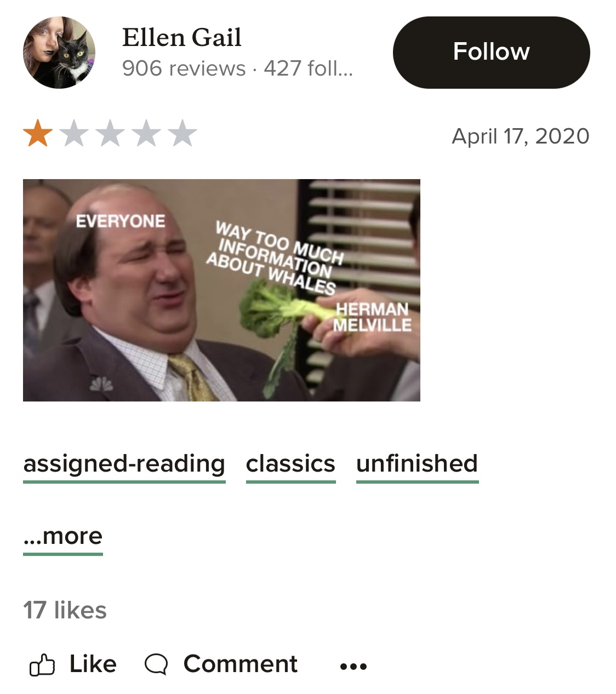The image size is (616, 694).
Task: Select the third gray rating star
Action: [110, 134]
